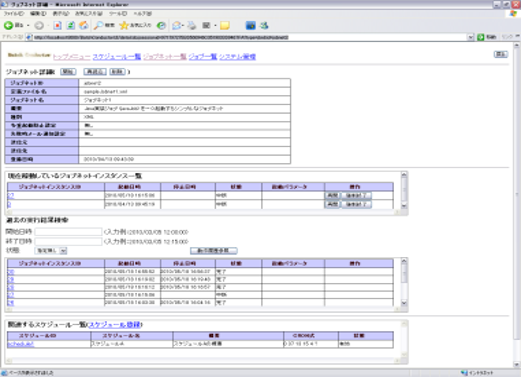Viewport: 521px width, 377px height.
Task: Click the grey Forward arrow toolbar icon
Action: [x=39, y=25]
